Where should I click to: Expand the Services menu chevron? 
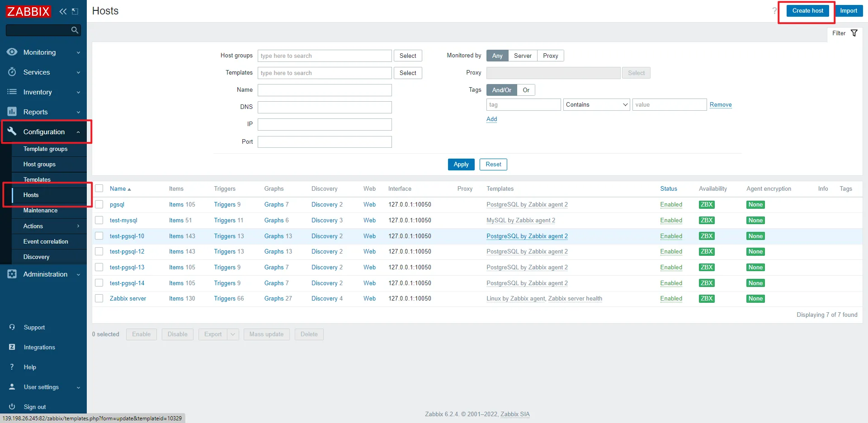78,72
